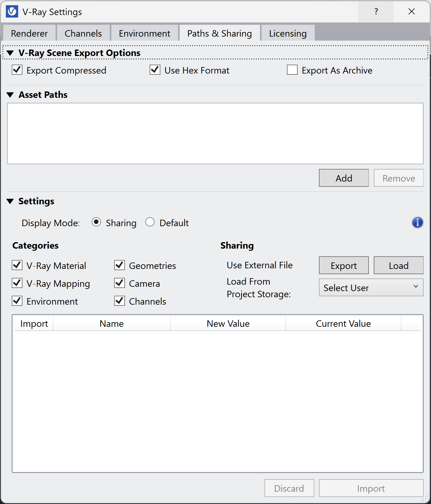Toggle the Channels category checkbox

coord(119,301)
